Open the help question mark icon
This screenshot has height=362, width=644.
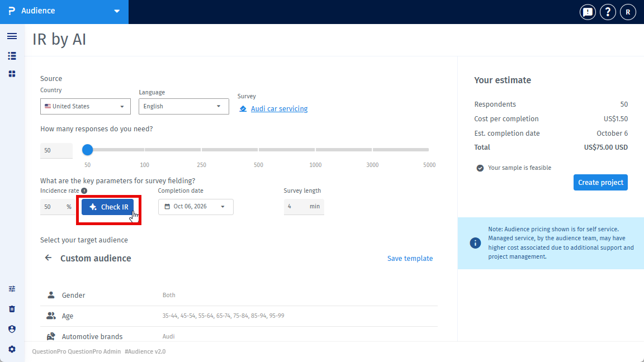pos(608,12)
